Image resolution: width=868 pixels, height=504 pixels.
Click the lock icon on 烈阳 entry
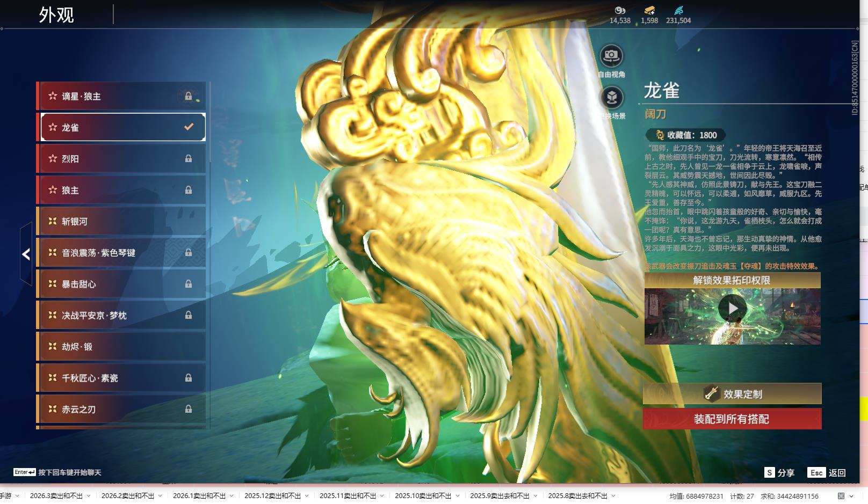point(189,158)
